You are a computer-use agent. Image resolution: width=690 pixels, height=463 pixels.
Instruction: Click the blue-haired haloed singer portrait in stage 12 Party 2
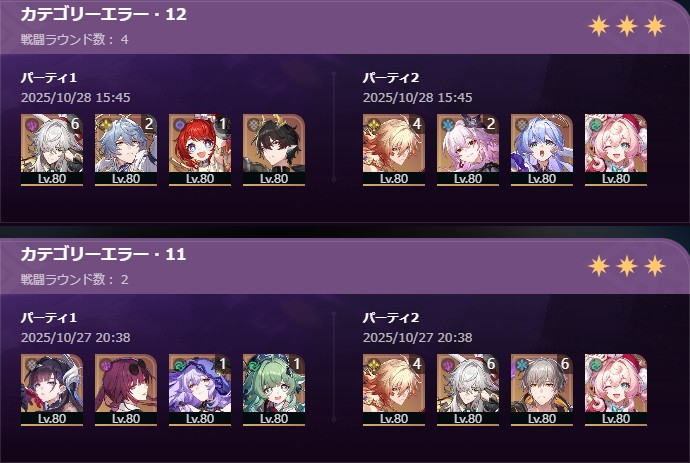542,150
